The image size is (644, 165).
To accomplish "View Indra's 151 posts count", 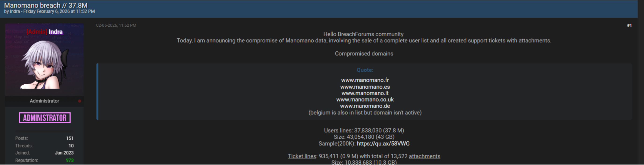I will click(70, 138).
